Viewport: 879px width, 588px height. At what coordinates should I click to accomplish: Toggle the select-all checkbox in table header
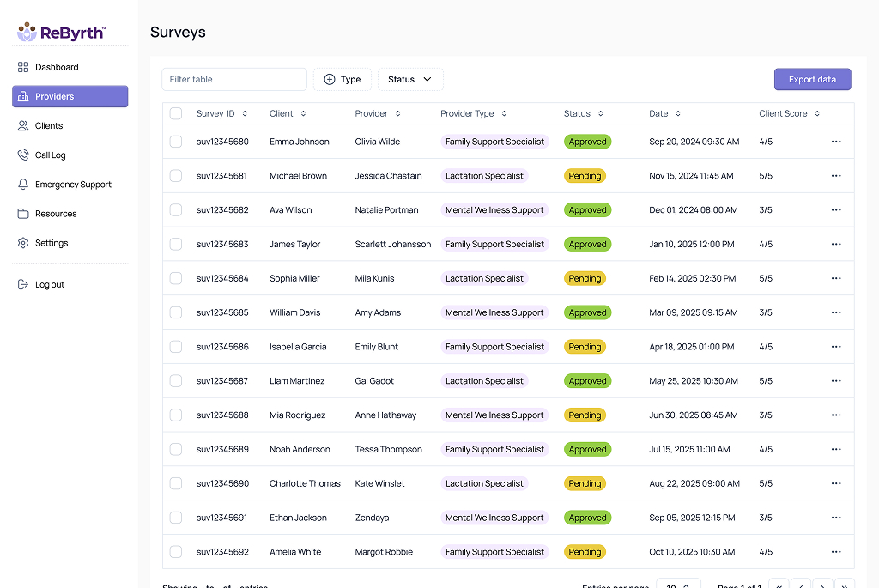click(176, 113)
